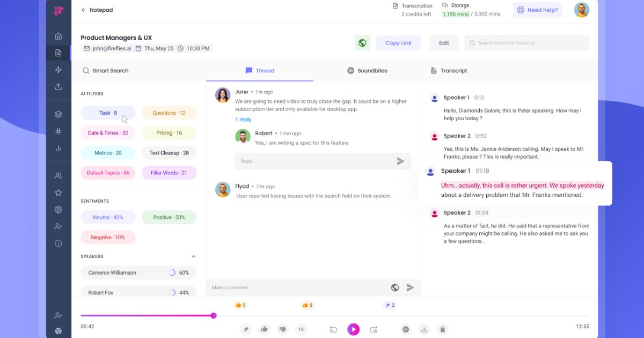Open the settings gear in the sidebar

(58, 210)
